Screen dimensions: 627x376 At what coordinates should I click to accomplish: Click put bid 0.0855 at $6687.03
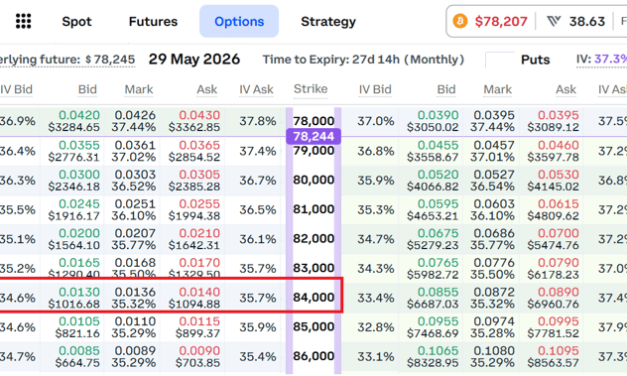tap(433, 298)
